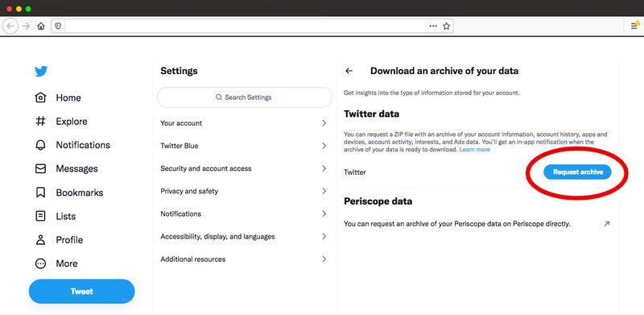Click the Security and account access label
The width and height of the screenshot is (644, 315).
tap(206, 168)
